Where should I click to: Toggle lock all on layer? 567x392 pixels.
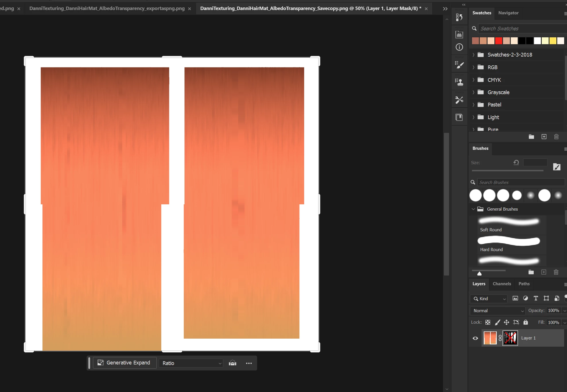pyautogui.click(x=525, y=322)
